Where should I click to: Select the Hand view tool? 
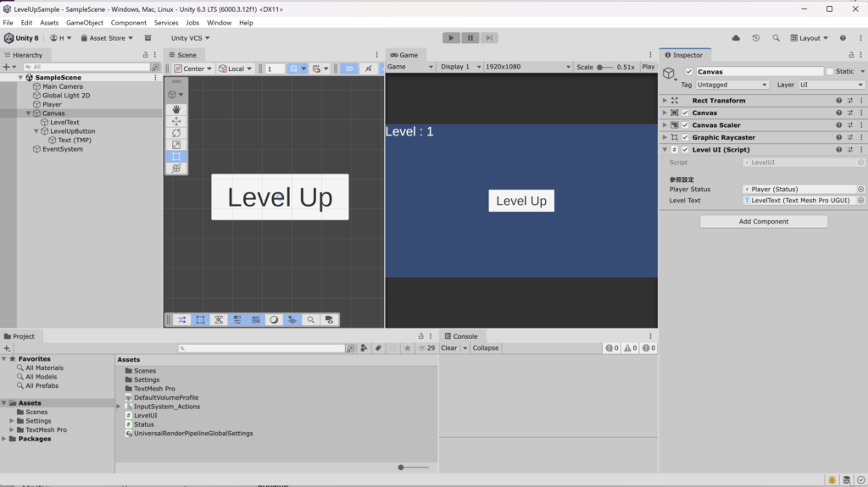176,109
